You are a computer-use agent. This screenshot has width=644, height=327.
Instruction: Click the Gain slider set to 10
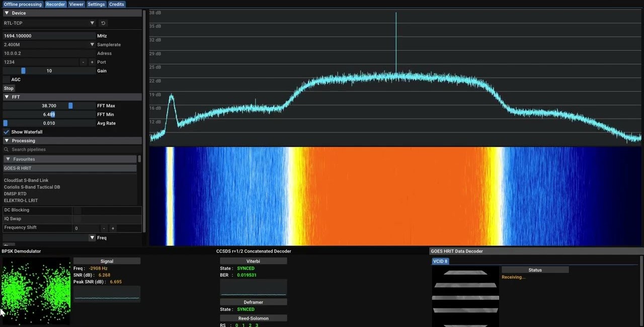23,71
